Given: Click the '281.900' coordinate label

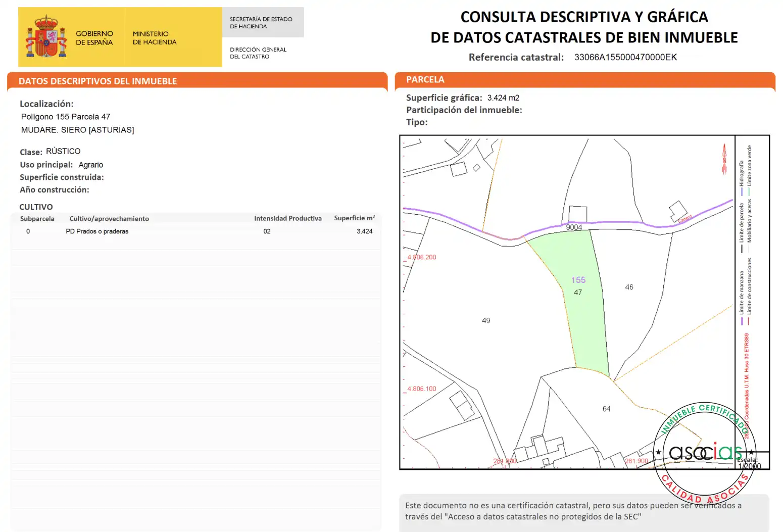Looking at the screenshot, I should coord(637,461).
